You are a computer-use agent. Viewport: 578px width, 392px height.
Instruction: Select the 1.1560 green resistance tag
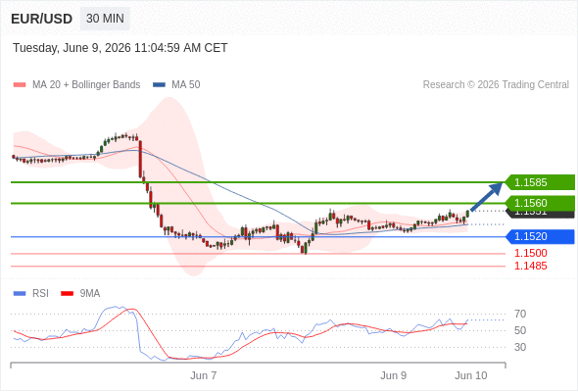pyautogui.click(x=540, y=203)
